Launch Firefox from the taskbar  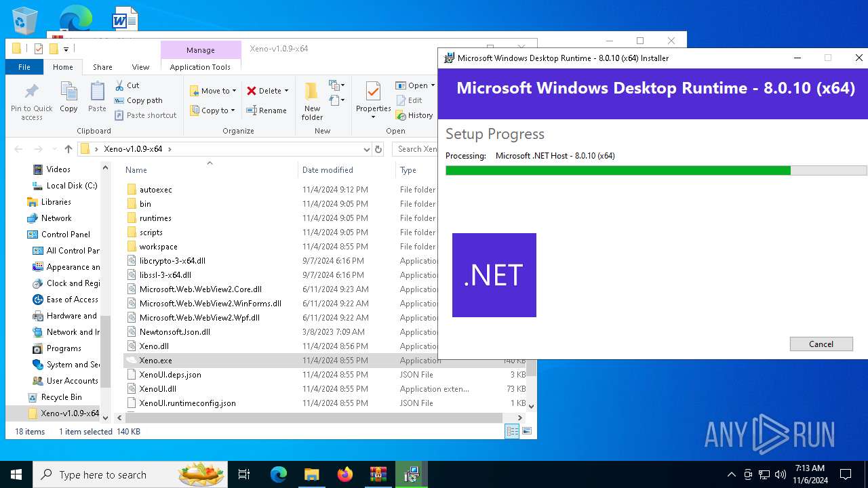[345, 474]
